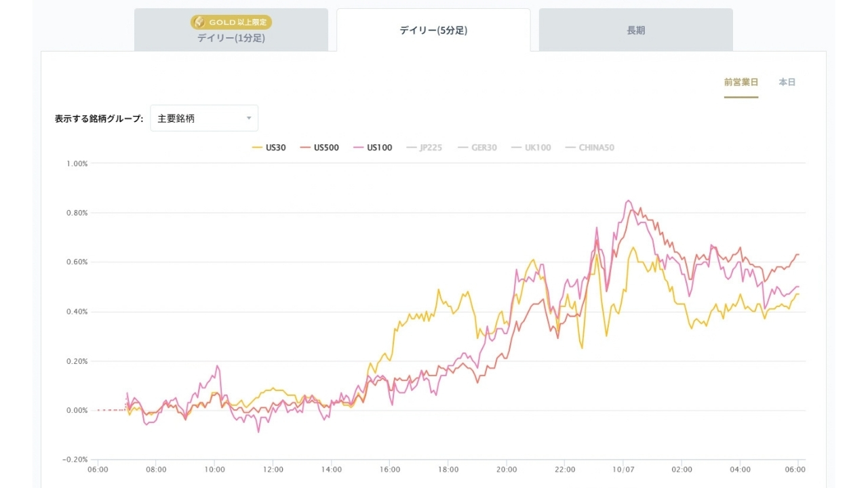Click the 0.40% y-axis label

tap(77, 312)
